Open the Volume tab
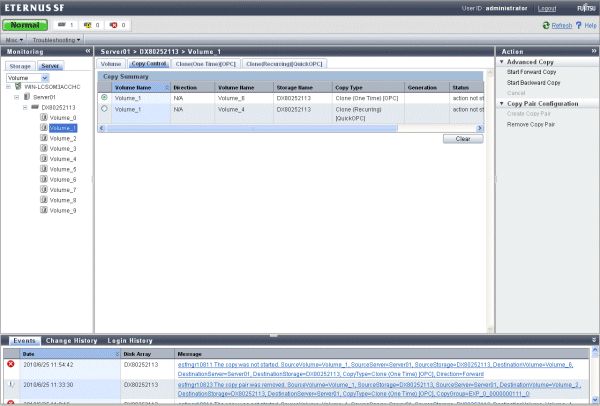This screenshot has width=600, height=406. (x=111, y=64)
